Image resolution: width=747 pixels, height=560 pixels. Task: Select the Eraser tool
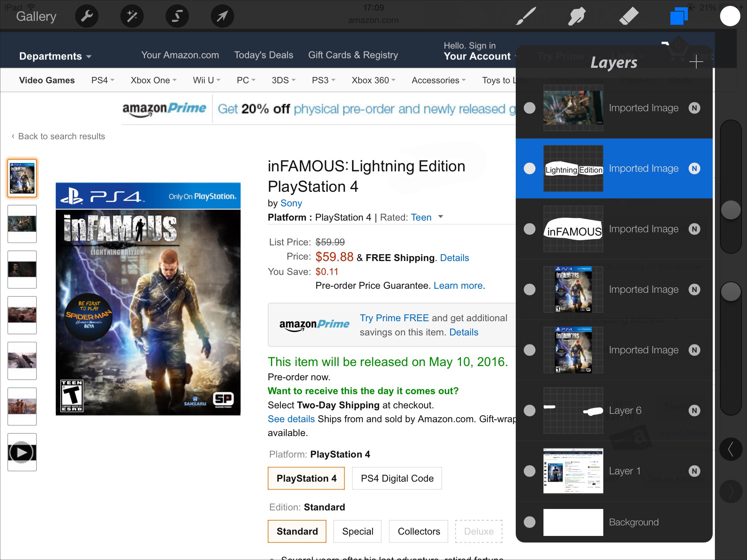coord(628,16)
